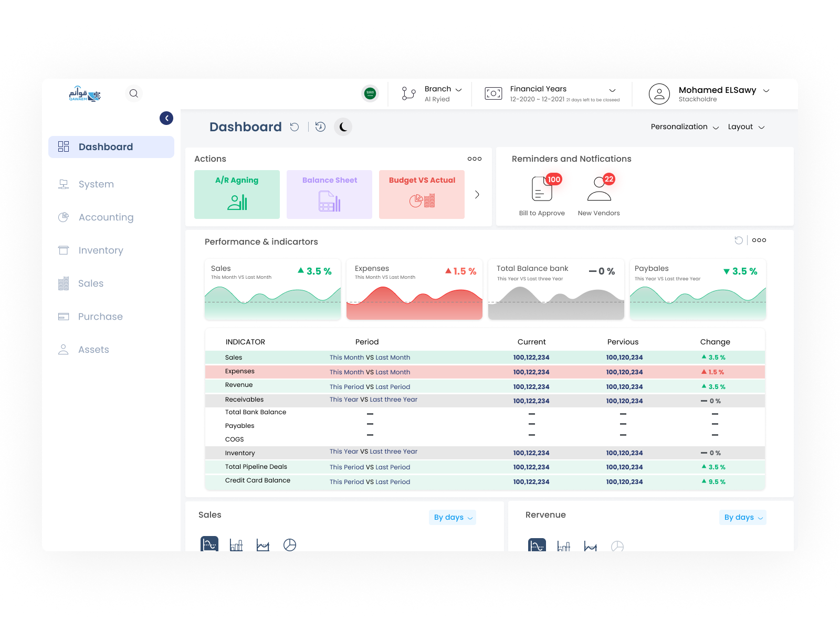Collapse the sidebar with the arrow toggle
Viewport: 840px width, 630px height.
[166, 118]
